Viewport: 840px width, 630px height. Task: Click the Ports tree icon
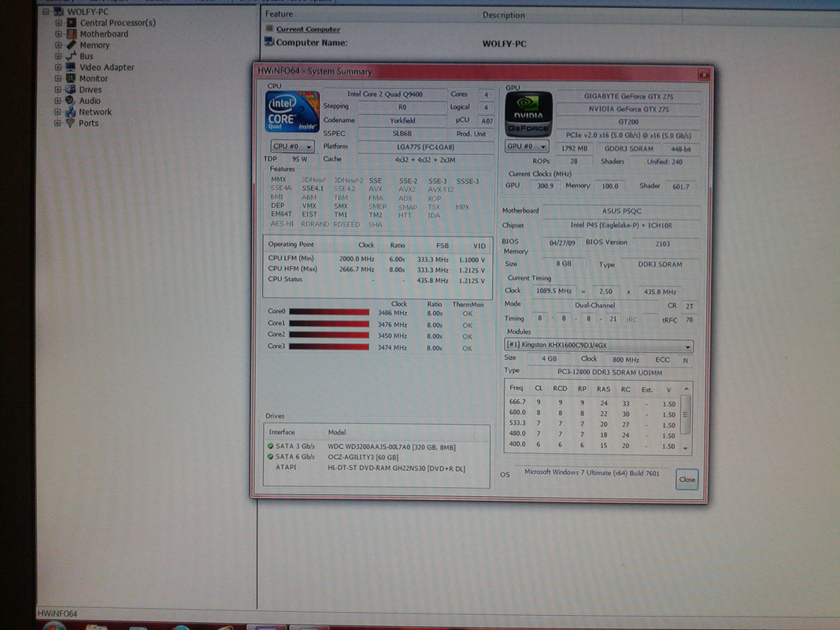[70, 123]
